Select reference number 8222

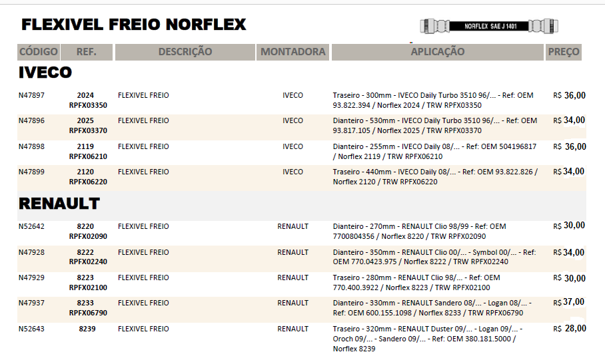85,252
